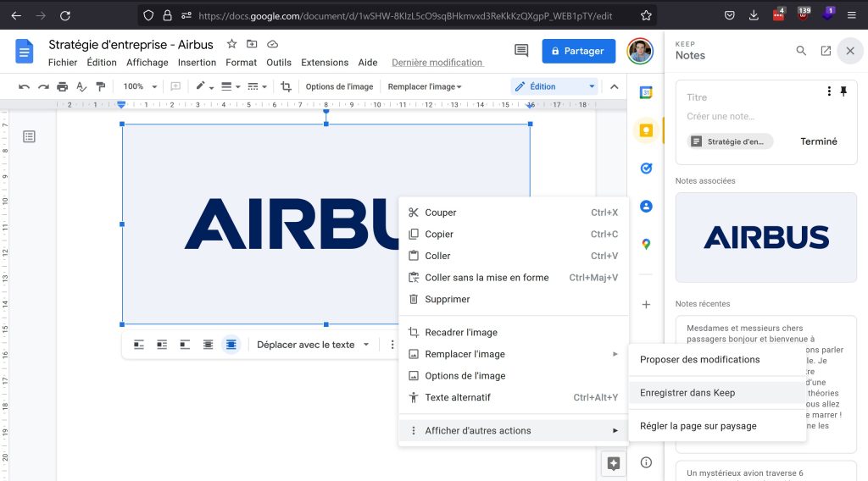
Task: Click the Partager button
Action: 578,51
